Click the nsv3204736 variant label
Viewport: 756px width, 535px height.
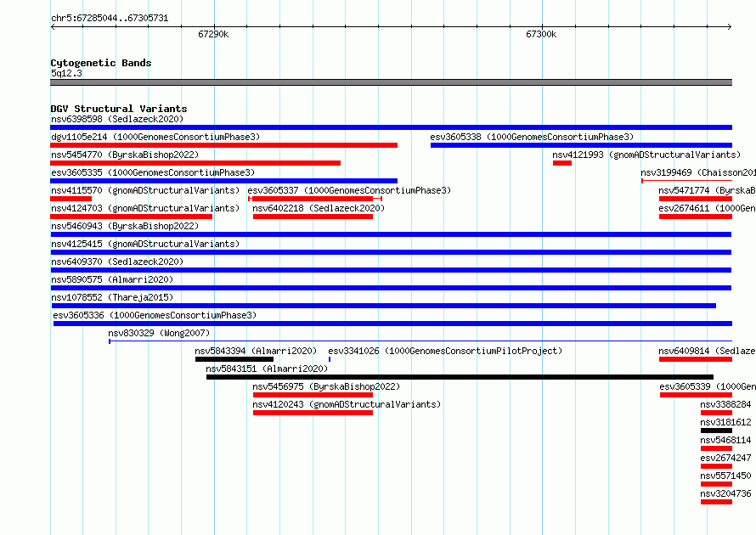[x=725, y=493]
